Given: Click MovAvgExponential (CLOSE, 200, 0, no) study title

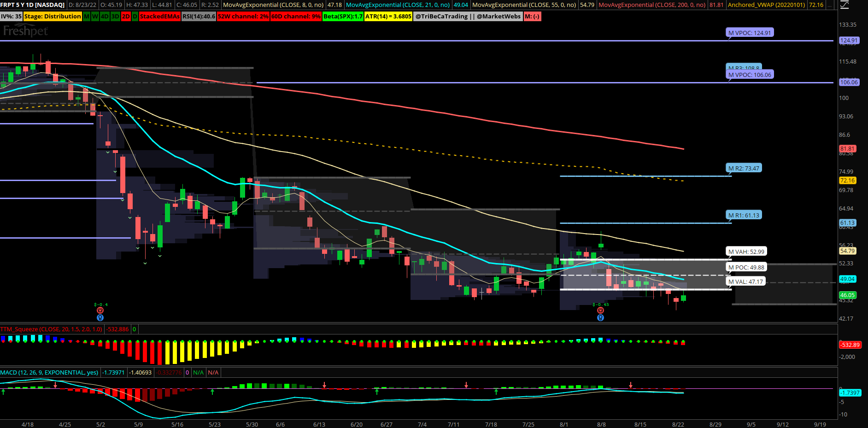Looking at the screenshot, I should (652, 5).
